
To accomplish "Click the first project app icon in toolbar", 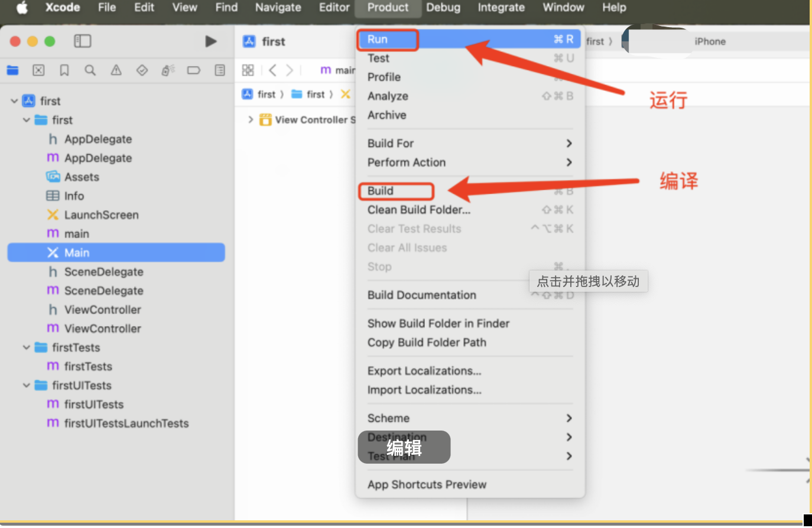I will click(249, 41).
